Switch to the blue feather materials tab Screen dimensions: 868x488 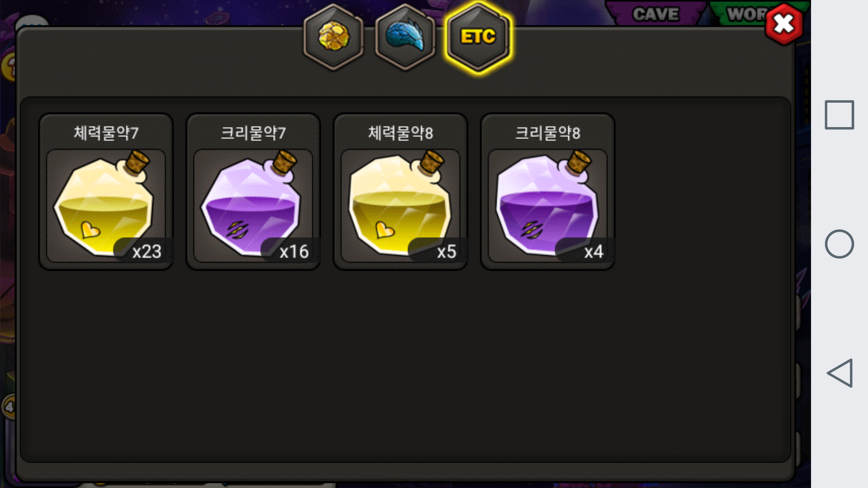[x=406, y=37]
